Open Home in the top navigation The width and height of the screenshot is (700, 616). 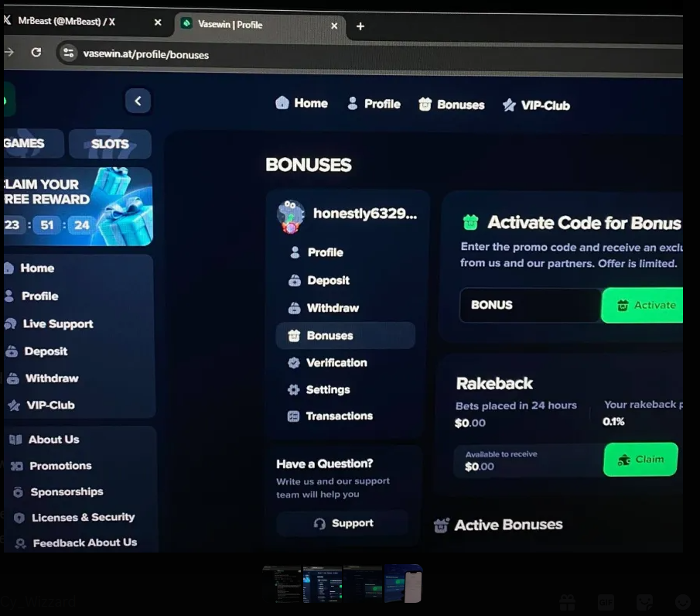coord(302,103)
